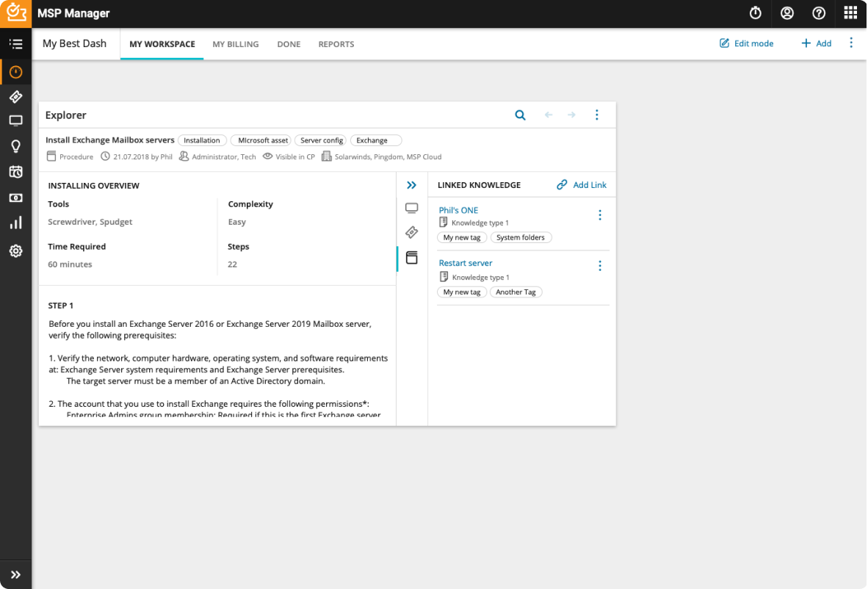Click the Another Tag tag
Image resolution: width=868 pixels, height=589 pixels.
pos(516,292)
